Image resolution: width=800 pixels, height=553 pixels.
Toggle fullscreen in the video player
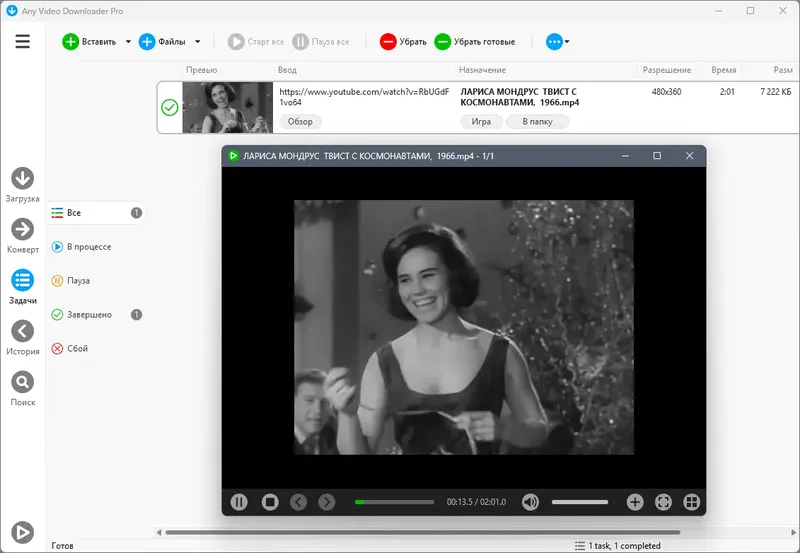(x=663, y=502)
